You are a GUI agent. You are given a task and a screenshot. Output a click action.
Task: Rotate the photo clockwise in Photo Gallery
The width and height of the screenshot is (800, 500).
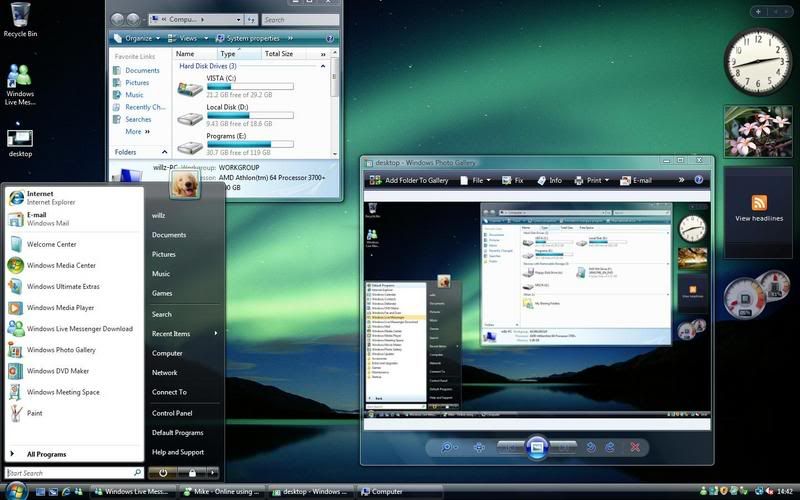tap(610, 447)
